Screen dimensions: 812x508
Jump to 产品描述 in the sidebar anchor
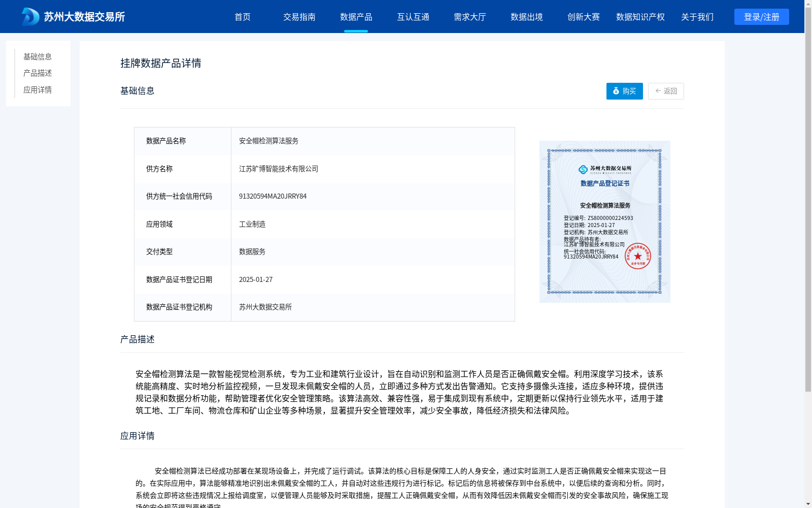pyautogui.click(x=38, y=73)
